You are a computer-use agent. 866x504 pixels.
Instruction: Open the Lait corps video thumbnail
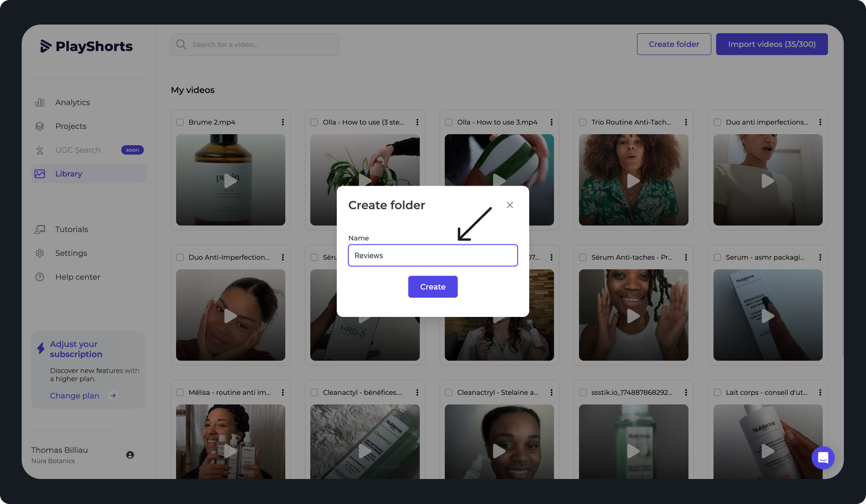point(768,441)
